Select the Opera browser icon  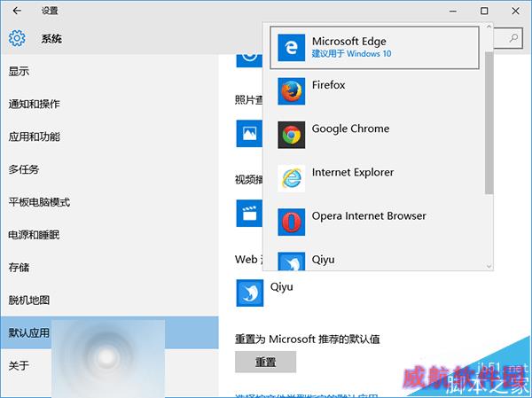[291, 222]
